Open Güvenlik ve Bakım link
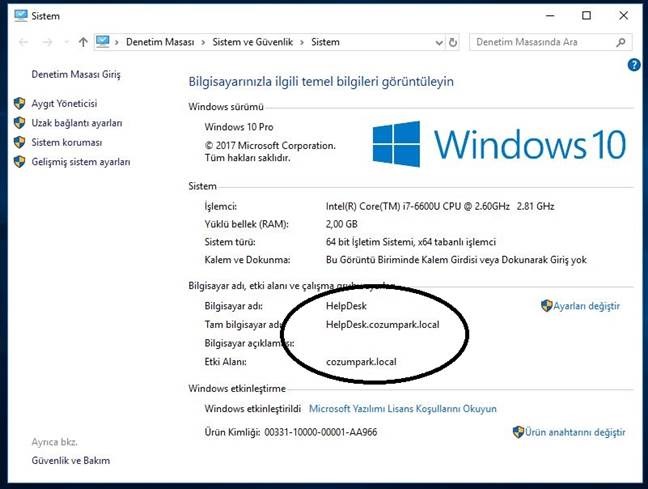The image size is (648, 489). [x=71, y=460]
